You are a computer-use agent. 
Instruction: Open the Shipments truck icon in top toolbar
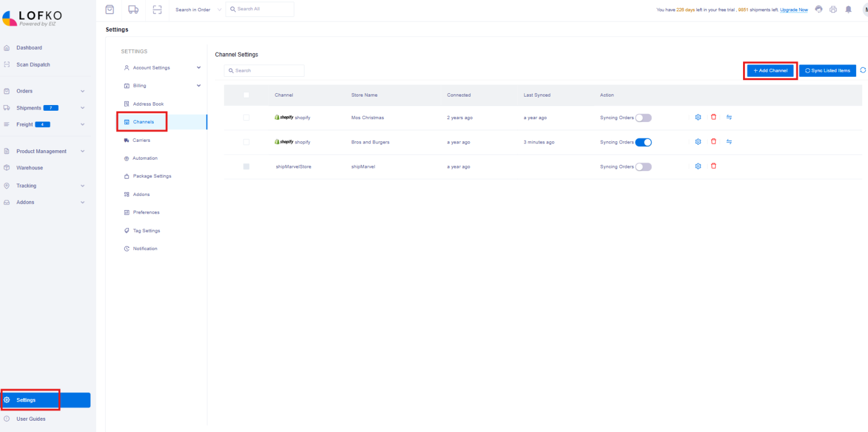(x=134, y=8)
